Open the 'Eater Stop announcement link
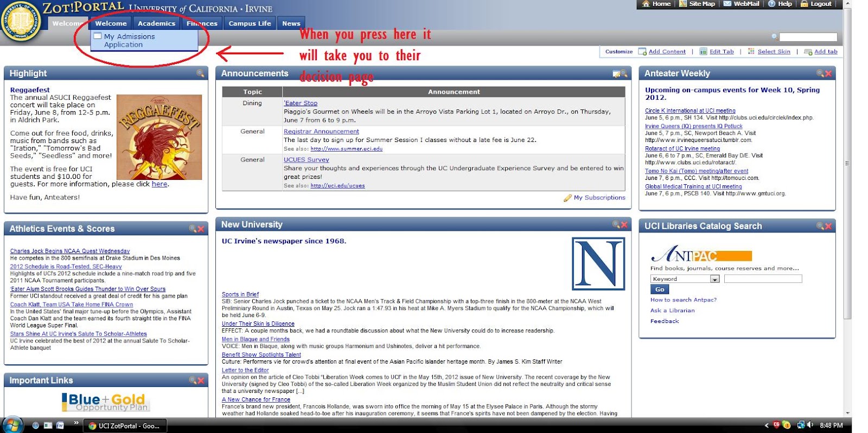868x433 pixels. 301,103
